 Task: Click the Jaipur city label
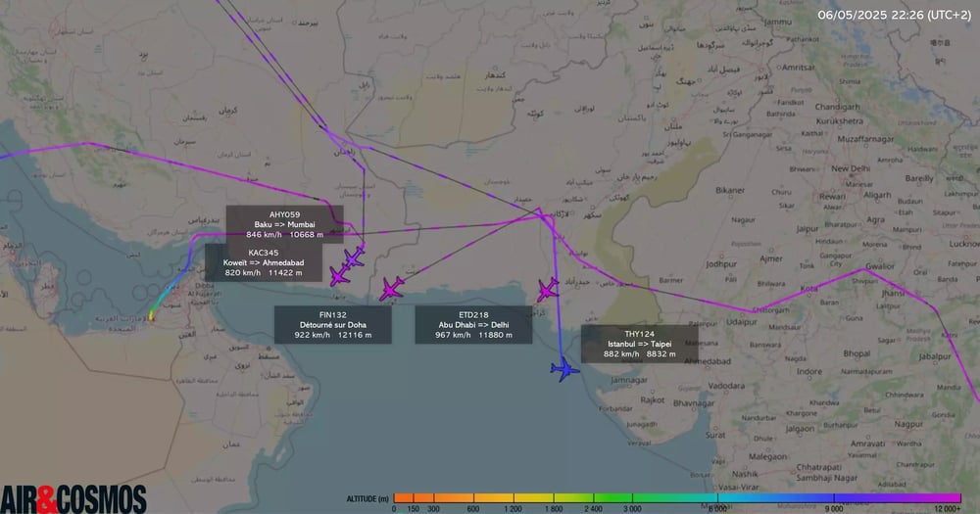tap(807, 228)
